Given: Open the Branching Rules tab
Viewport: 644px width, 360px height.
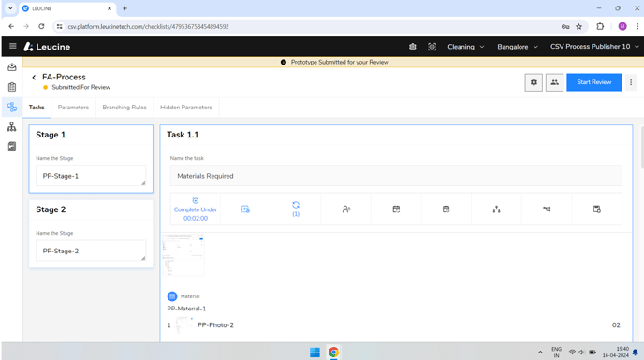Looking at the screenshot, I should pyautogui.click(x=124, y=108).
